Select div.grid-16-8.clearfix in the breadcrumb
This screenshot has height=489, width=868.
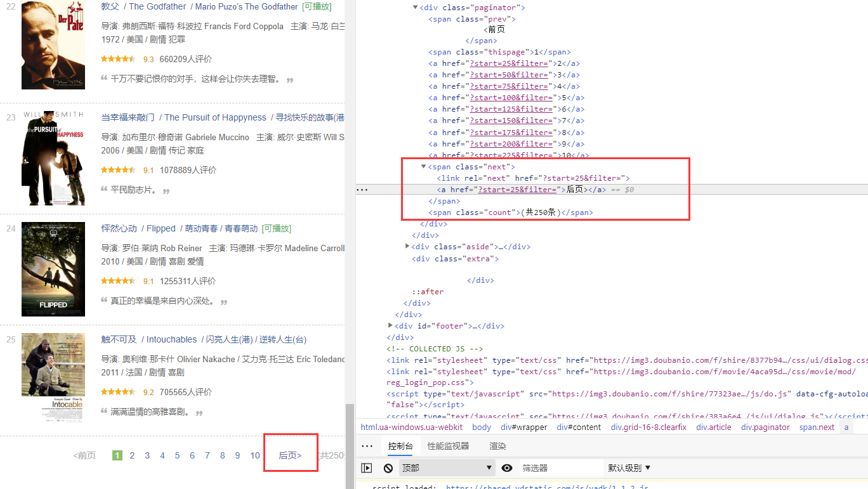tap(648, 427)
